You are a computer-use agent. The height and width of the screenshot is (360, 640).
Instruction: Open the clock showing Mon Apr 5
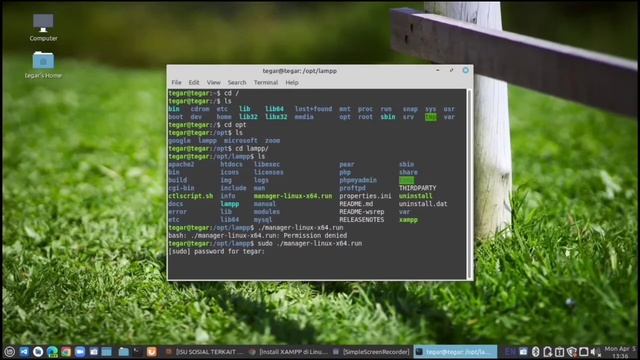(x=620, y=352)
